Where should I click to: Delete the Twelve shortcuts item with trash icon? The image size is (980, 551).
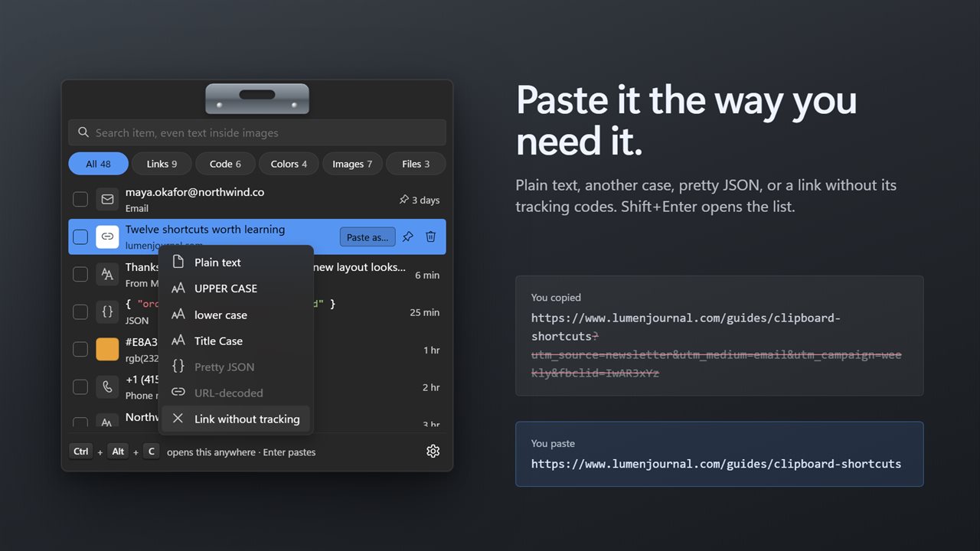click(x=431, y=237)
